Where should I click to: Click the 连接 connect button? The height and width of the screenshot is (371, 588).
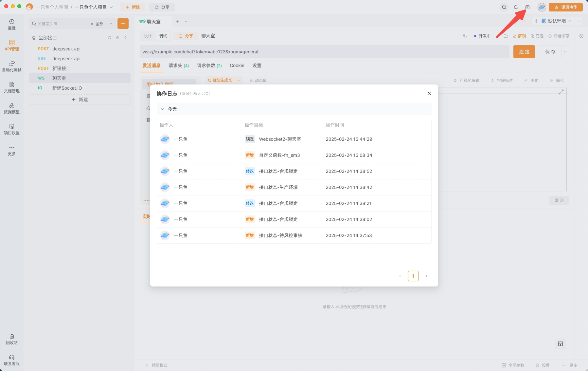click(x=524, y=51)
